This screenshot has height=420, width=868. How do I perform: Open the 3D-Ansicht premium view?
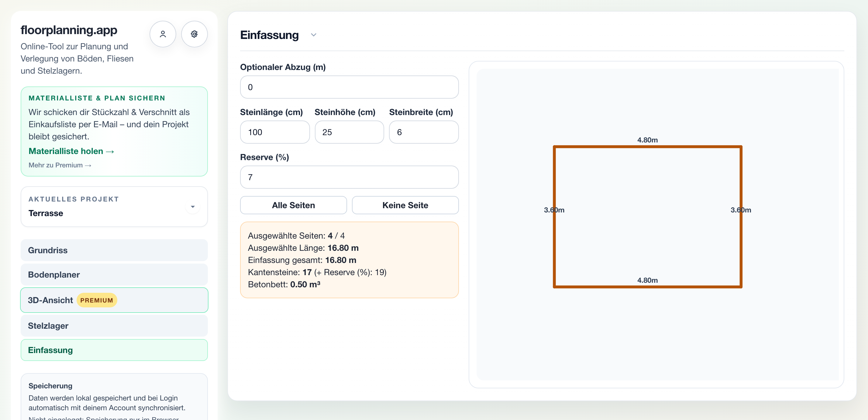pyautogui.click(x=114, y=300)
